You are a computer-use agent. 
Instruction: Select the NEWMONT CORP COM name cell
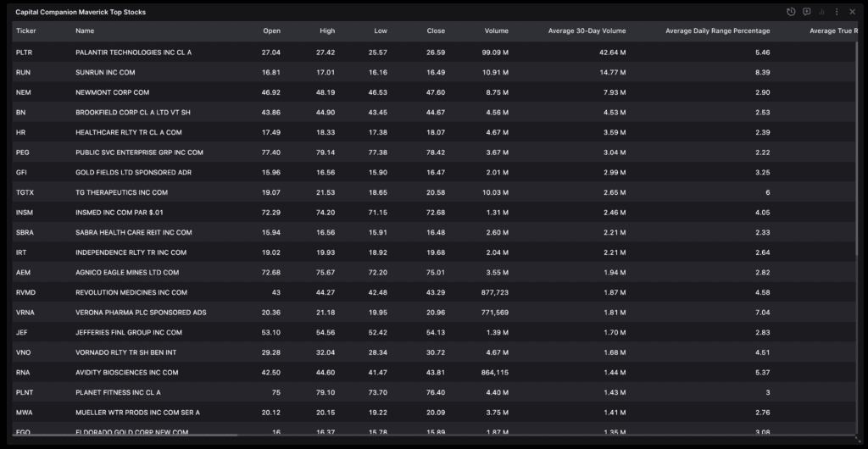tap(112, 92)
